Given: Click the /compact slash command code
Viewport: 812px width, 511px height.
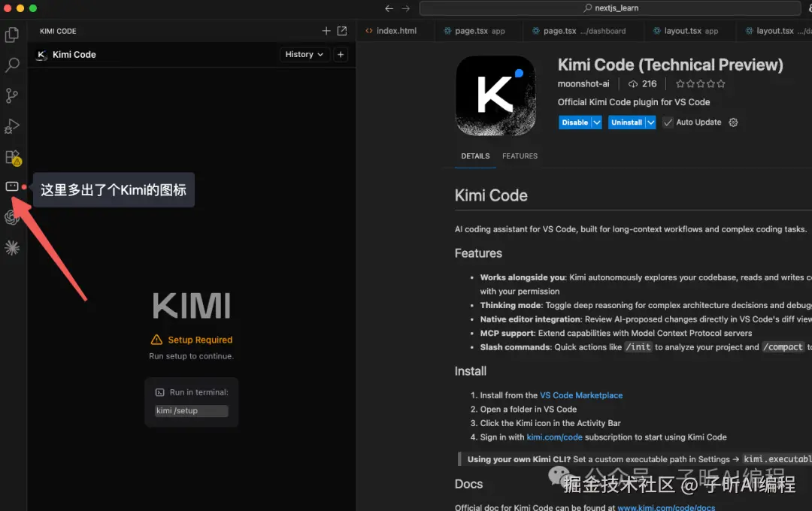Looking at the screenshot, I should click(784, 347).
